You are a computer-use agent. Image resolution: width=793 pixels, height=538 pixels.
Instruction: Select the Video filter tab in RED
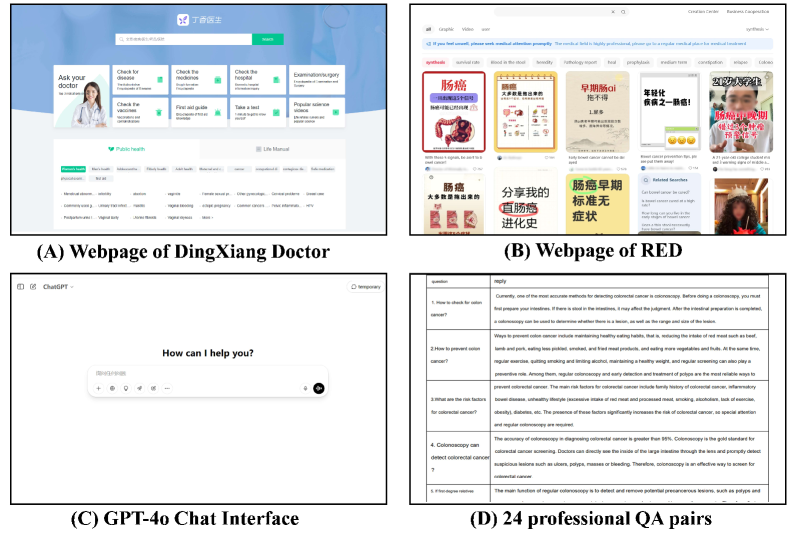coord(468,29)
